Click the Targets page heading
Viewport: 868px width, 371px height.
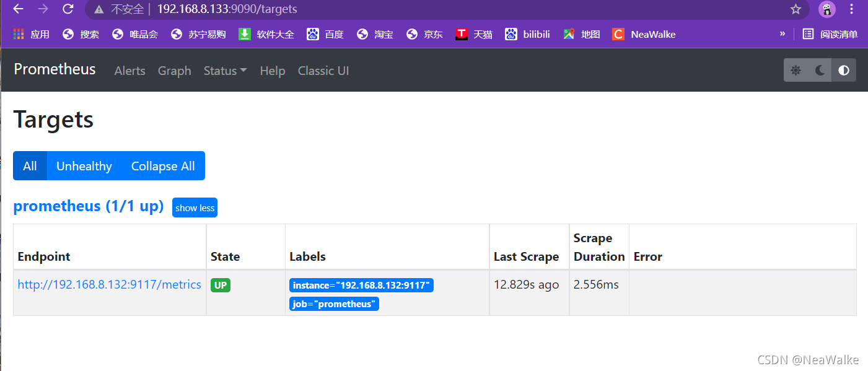[x=53, y=120]
